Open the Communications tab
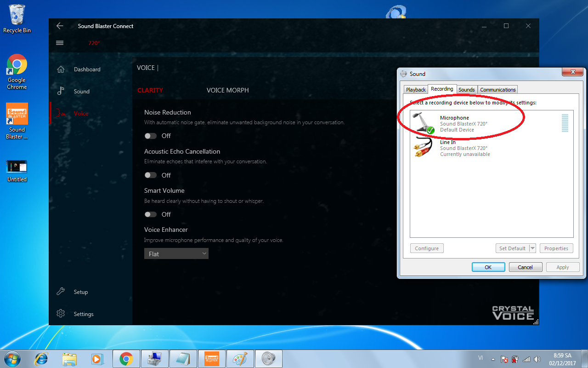 click(498, 90)
